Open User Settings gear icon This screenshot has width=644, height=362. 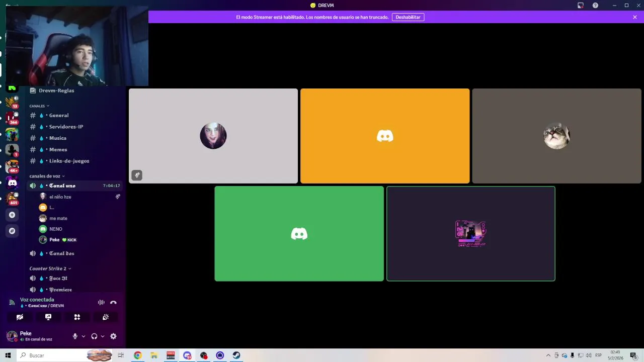[x=113, y=336]
